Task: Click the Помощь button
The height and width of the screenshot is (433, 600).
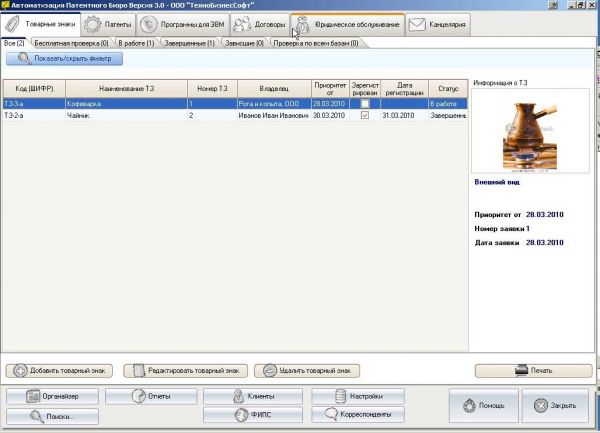Action: (484, 405)
